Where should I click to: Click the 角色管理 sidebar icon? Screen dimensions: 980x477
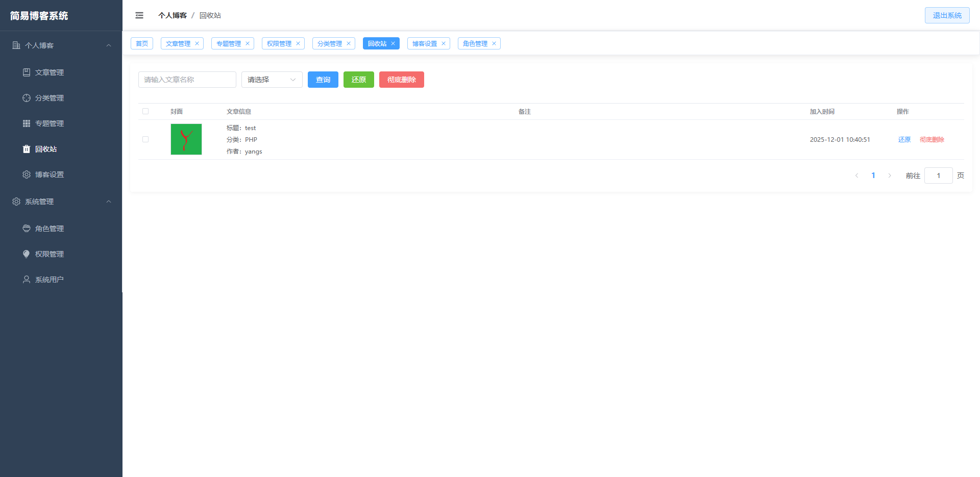pos(27,229)
